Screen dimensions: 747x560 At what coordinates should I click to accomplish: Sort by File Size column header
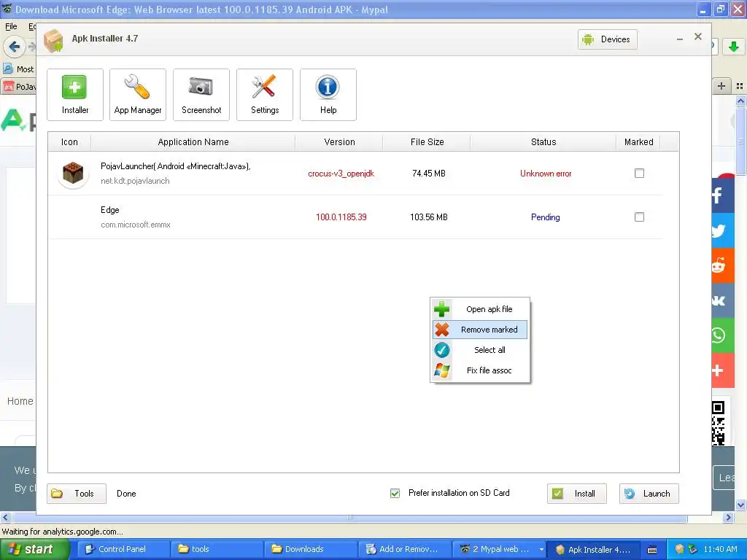tap(427, 142)
